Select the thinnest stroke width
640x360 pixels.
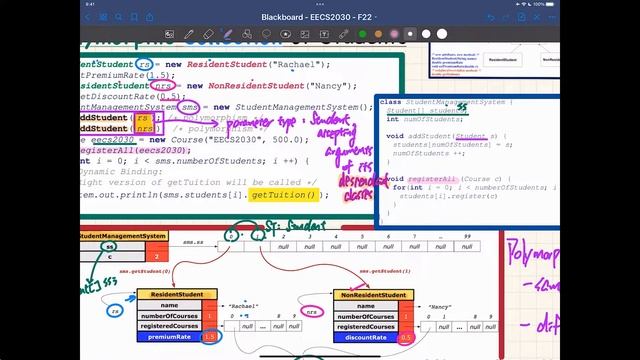[x=410, y=34]
